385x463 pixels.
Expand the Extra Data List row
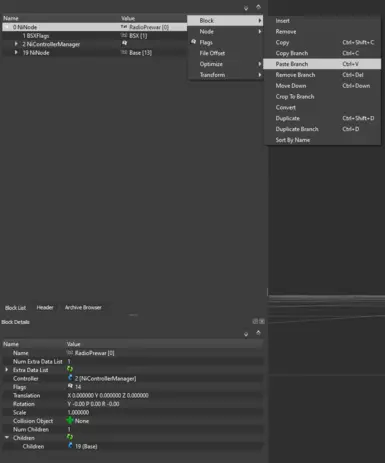pos(7,370)
